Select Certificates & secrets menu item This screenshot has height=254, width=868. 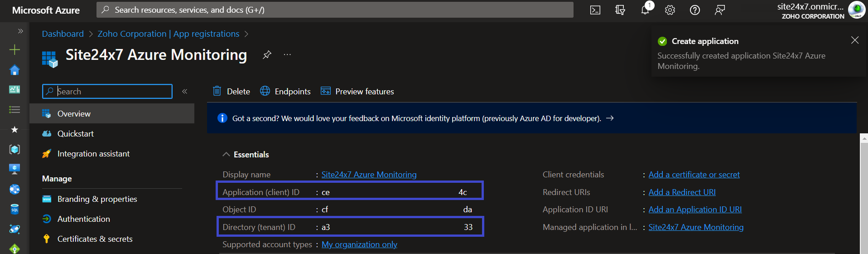[x=95, y=239]
